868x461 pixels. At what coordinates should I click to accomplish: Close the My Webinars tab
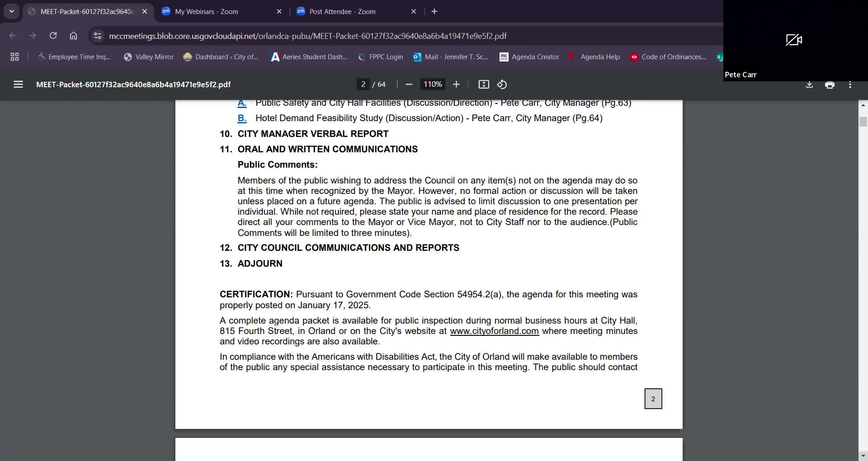click(279, 11)
